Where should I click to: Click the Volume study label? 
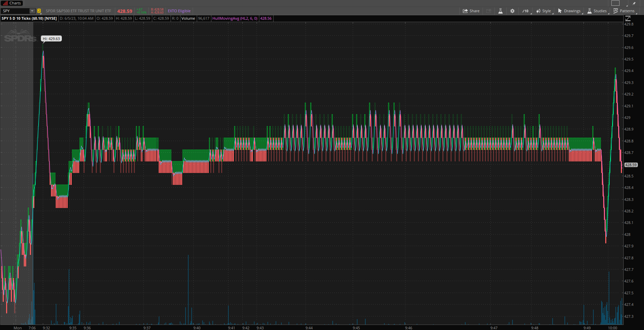coord(188,18)
